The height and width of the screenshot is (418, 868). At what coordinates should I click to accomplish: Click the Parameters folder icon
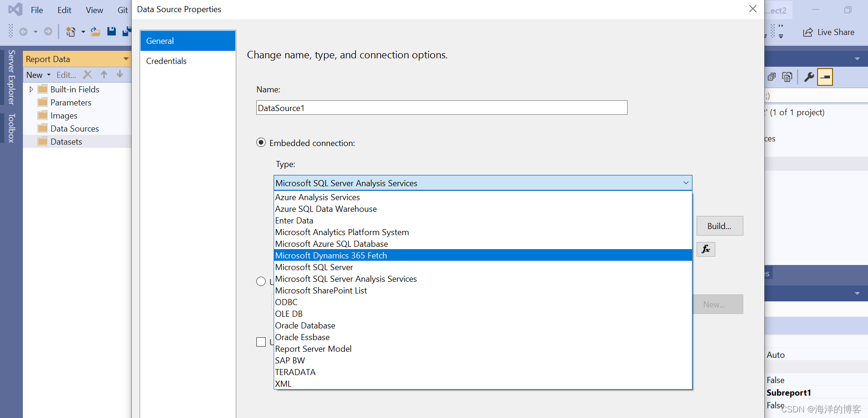[43, 102]
